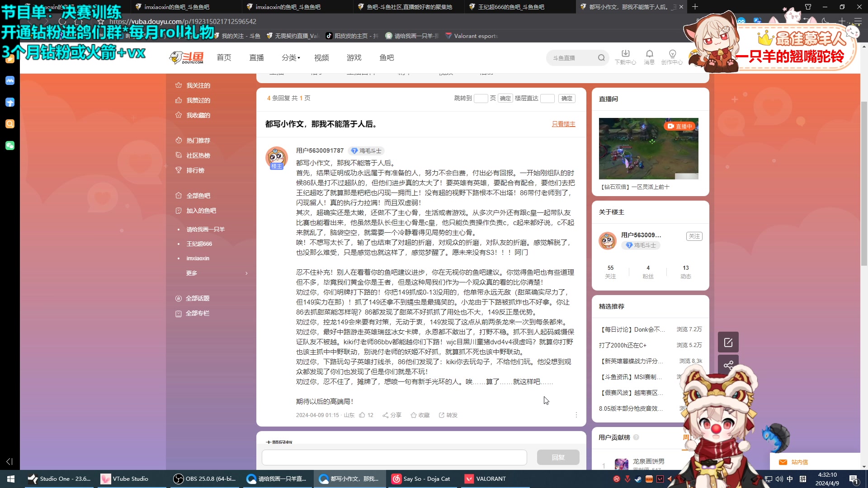
Task: Click the 55 关注 count in the author card
Action: (x=610, y=272)
